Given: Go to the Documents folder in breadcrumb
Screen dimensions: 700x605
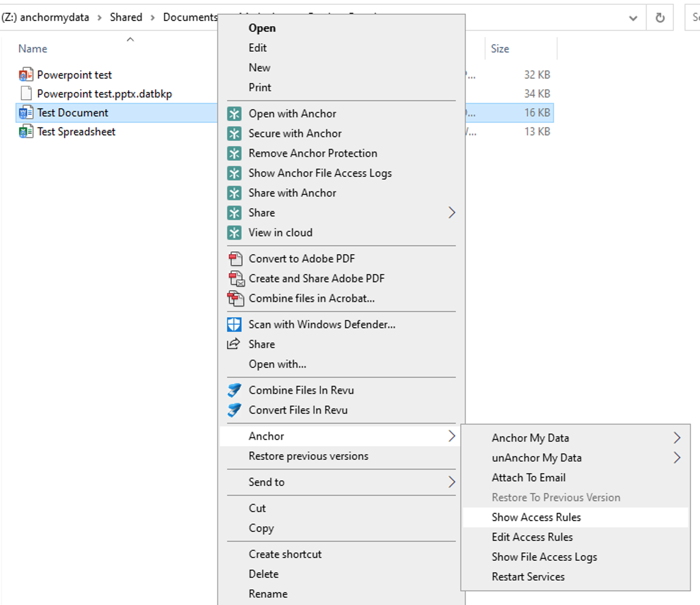Looking at the screenshot, I should coord(191,18).
